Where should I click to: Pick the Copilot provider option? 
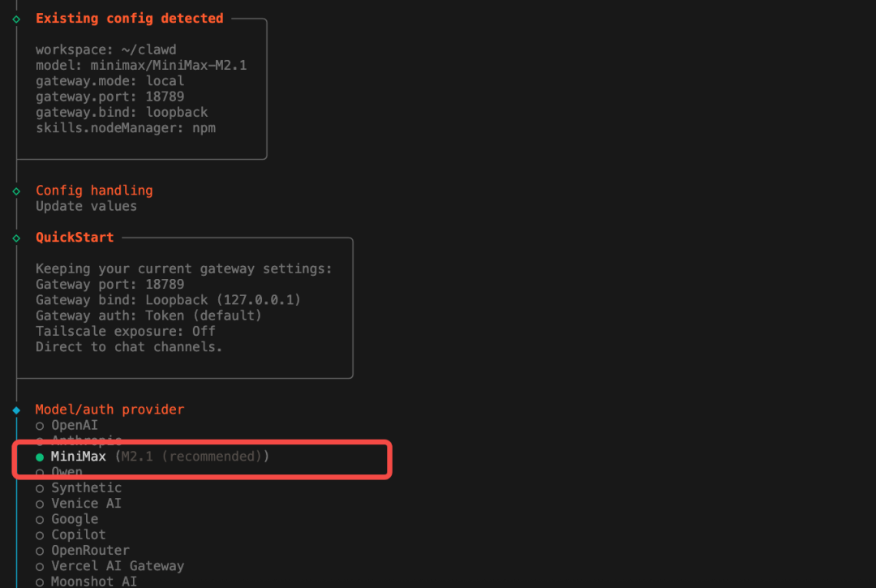[78, 534]
